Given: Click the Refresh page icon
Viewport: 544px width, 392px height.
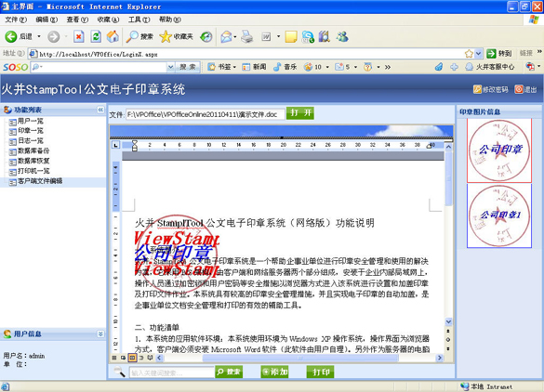Looking at the screenshot, I should click(x=96, y=36).
